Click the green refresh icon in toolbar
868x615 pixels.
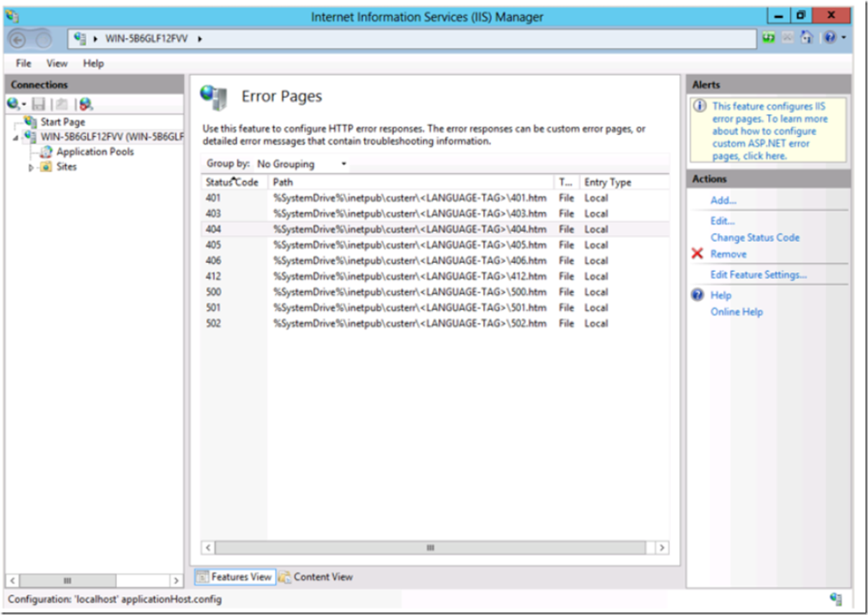point(769,38)
